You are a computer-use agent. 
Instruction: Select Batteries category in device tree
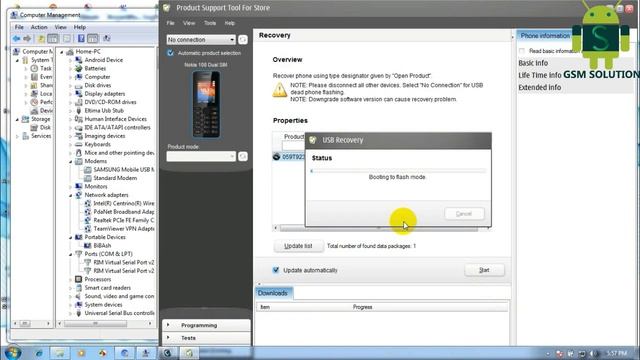pos(95,69)
